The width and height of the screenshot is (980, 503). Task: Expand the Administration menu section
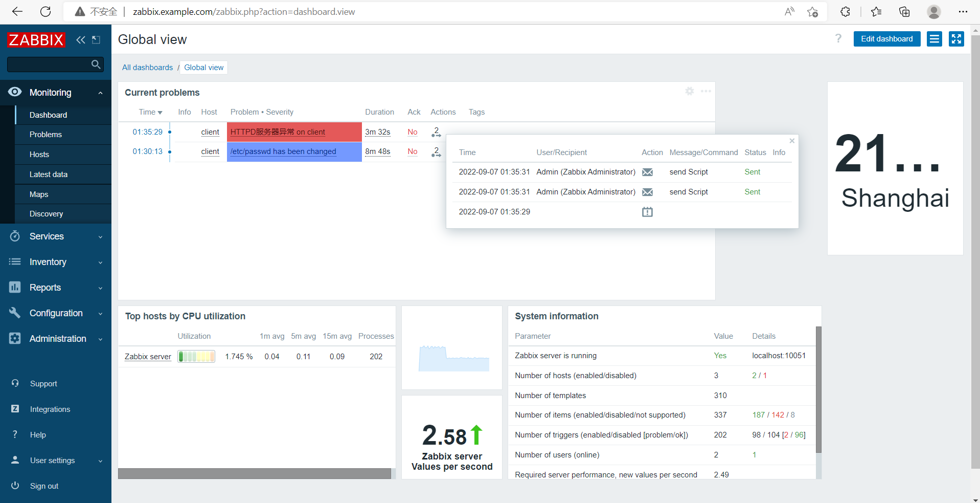tap(101, 339)
